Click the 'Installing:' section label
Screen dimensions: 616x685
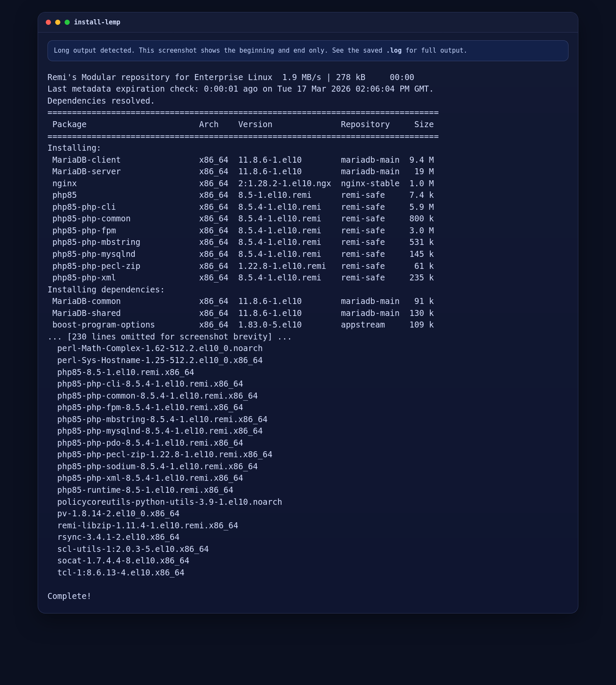coord(74,148)
